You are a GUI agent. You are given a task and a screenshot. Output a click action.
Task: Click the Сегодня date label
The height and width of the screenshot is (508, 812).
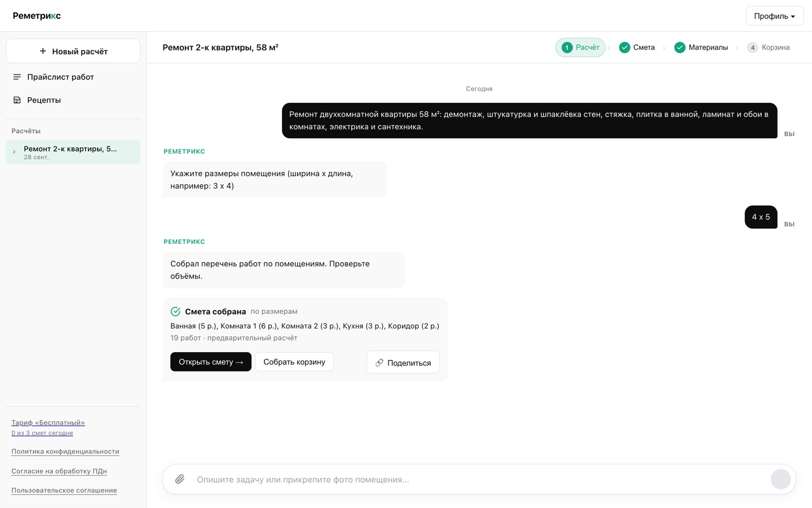[x=479, y=89]
